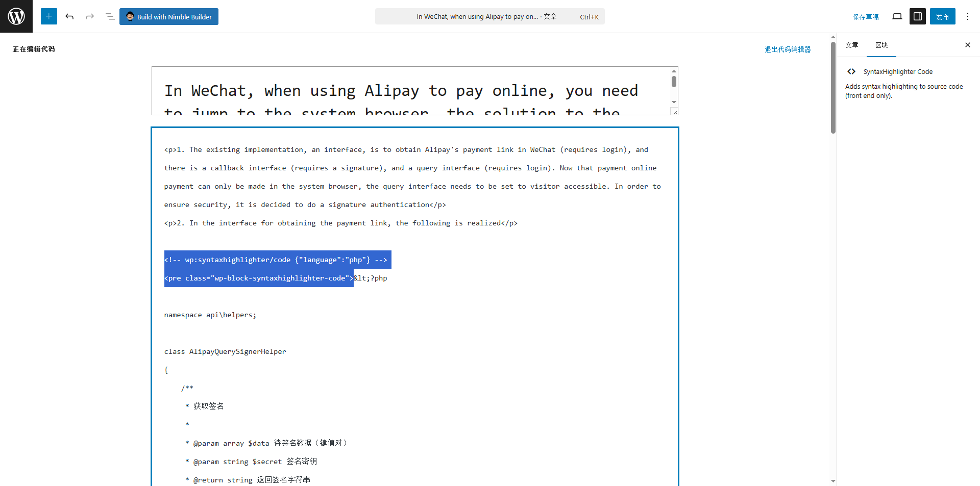Screen dimensions: 980x486
Task: Redo the last undone change
Action: pos(90,16)
